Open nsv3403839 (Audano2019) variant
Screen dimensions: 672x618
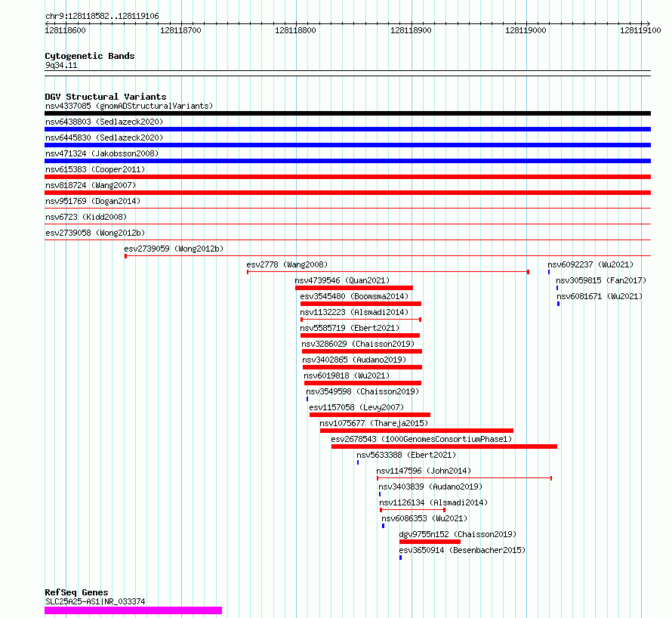430,487
